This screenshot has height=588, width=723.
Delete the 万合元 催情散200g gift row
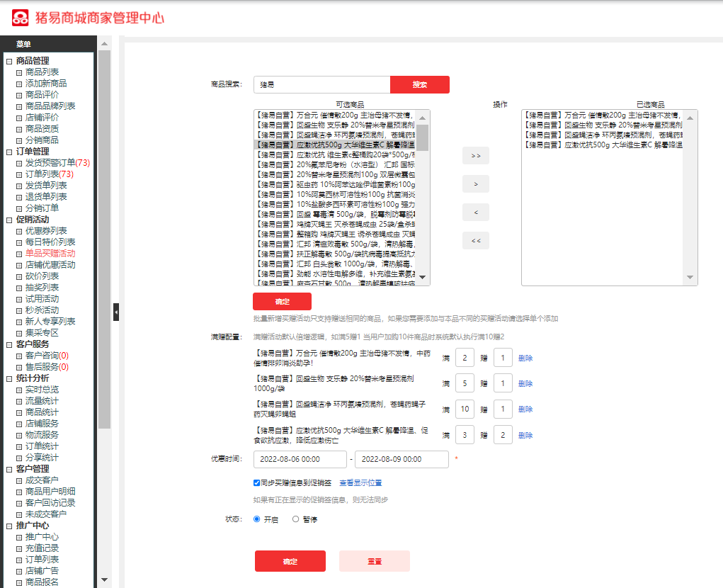[525, 358]
